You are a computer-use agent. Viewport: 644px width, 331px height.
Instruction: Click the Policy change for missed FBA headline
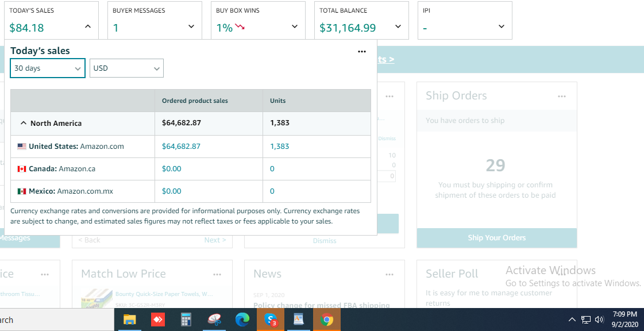click(322, 305)
